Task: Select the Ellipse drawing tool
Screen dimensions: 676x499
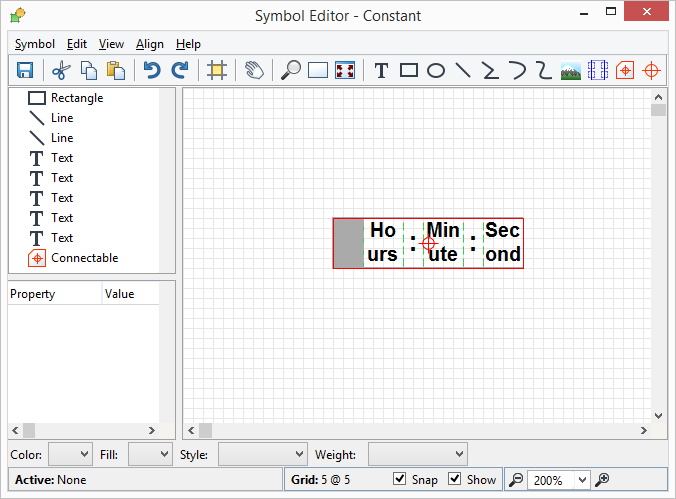Action: [x=436, y=70]
